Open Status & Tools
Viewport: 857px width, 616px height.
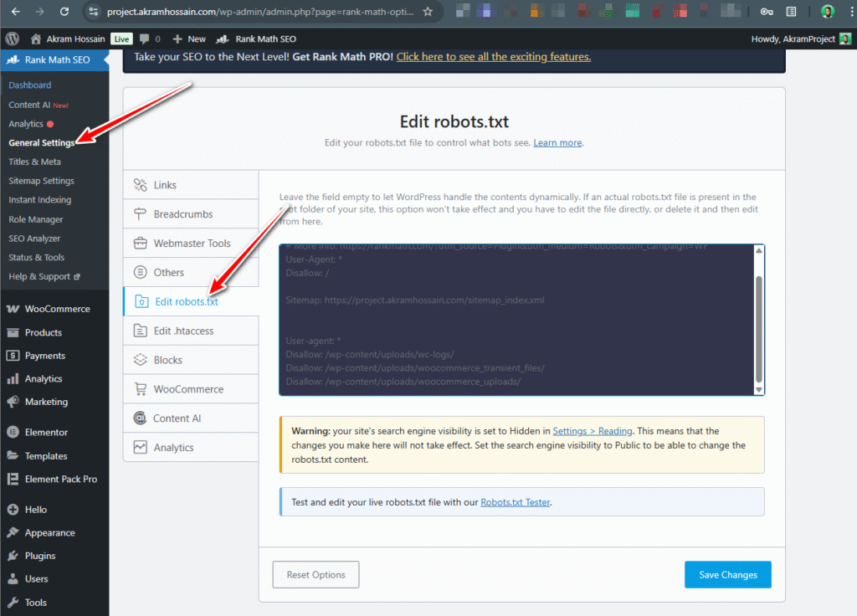pyautogui.click(x=36, y=258)
